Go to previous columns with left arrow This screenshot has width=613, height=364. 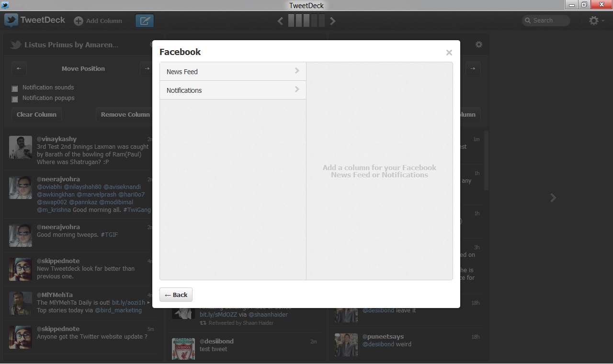(x=280, y=21)
